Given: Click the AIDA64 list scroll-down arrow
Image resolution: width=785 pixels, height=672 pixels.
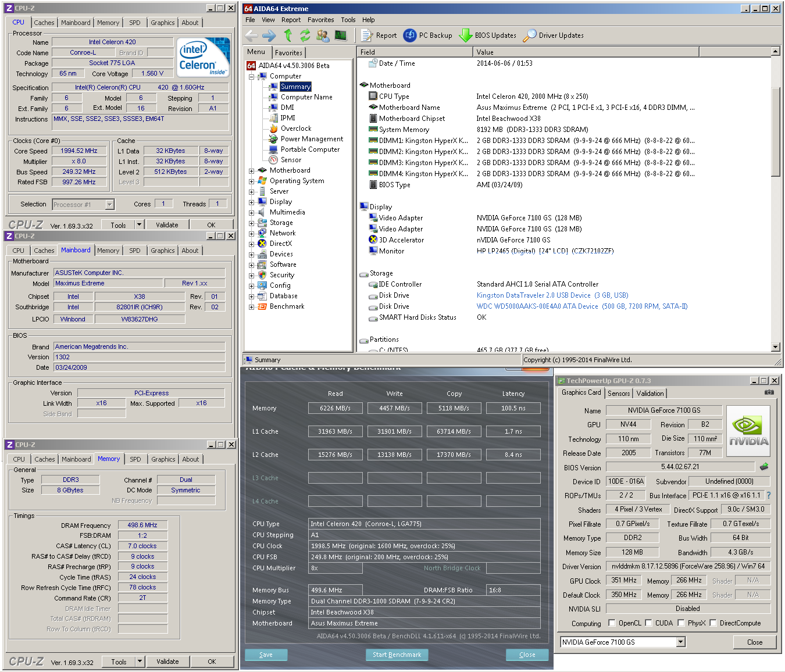Looking at the screenshot, I should tap(776, 347).
